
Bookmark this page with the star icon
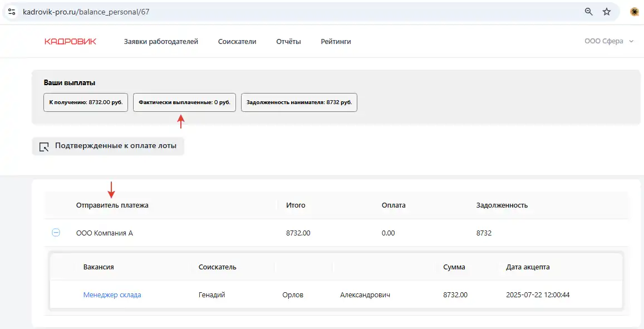coord(607,12)
